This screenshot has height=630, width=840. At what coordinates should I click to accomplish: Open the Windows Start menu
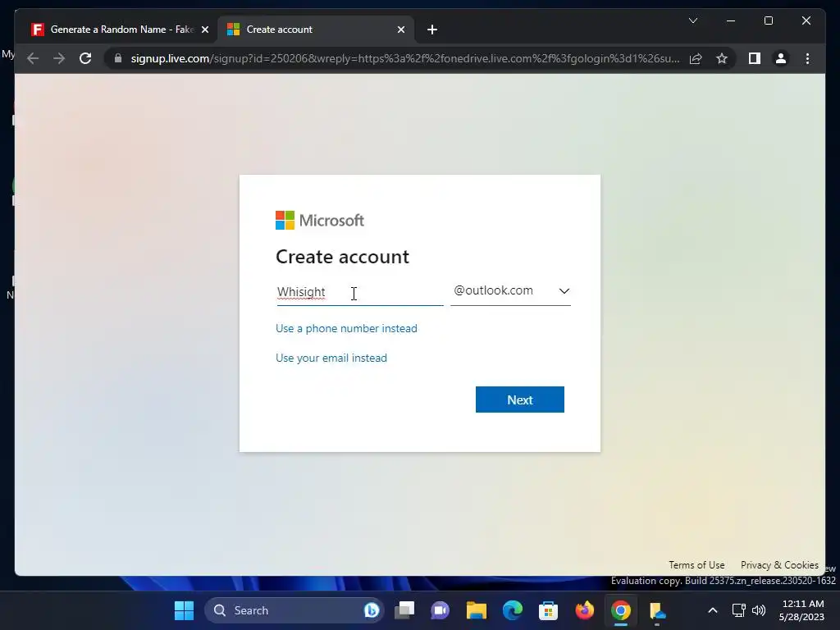click(185, 610)
